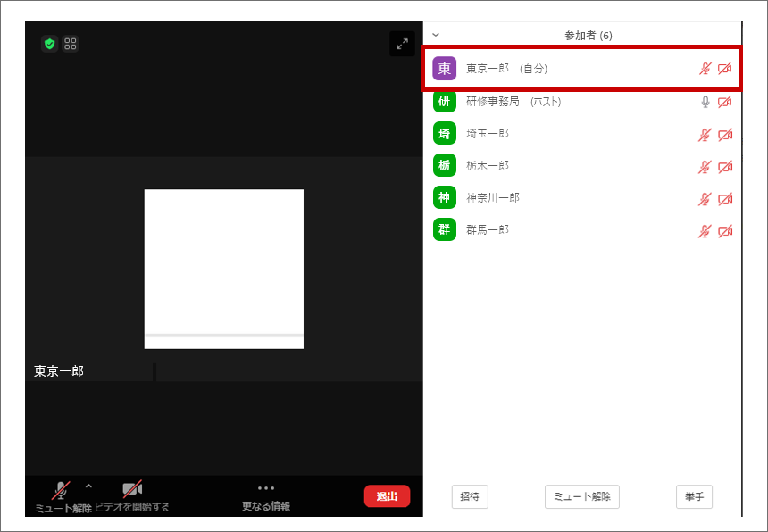Click muted mic icon for 神奈川一郎

705,199
